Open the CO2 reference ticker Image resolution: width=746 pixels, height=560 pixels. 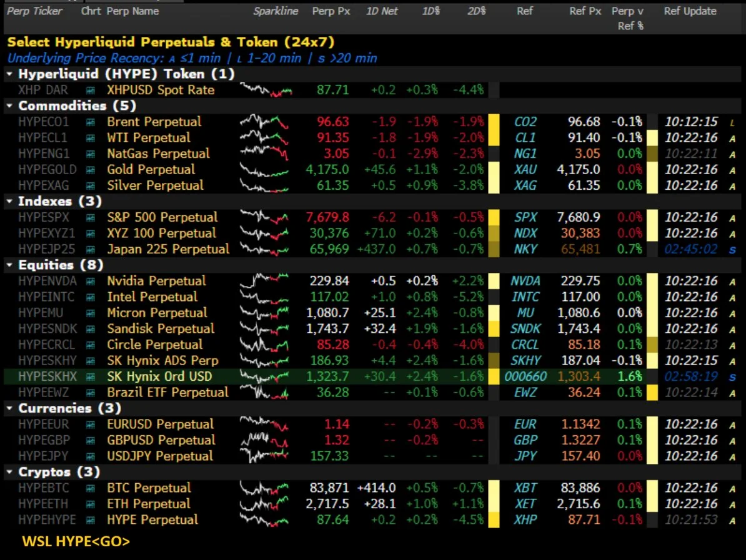[525, 122]
